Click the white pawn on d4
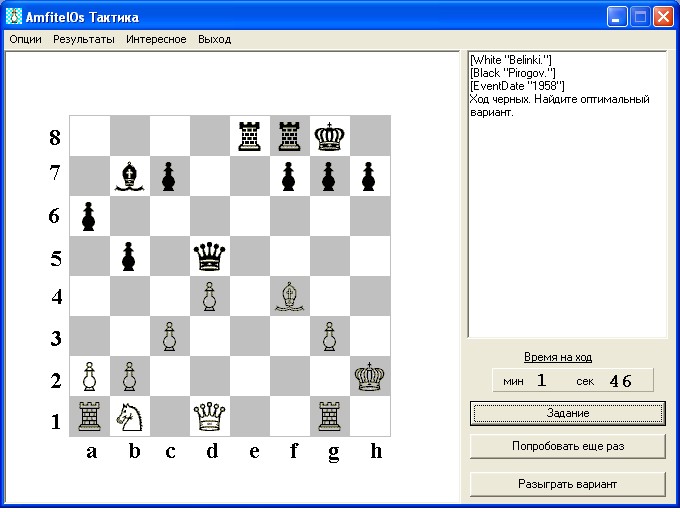680x512 pixels. point(209,297)
